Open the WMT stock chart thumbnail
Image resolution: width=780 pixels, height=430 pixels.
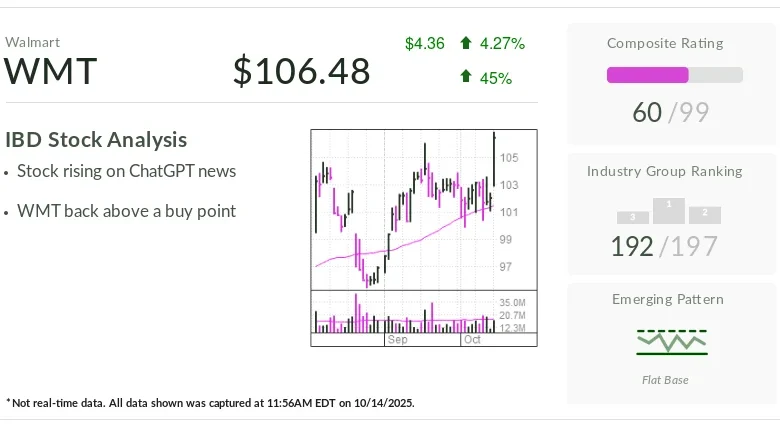pyautogui.click(x=423, y=237)
